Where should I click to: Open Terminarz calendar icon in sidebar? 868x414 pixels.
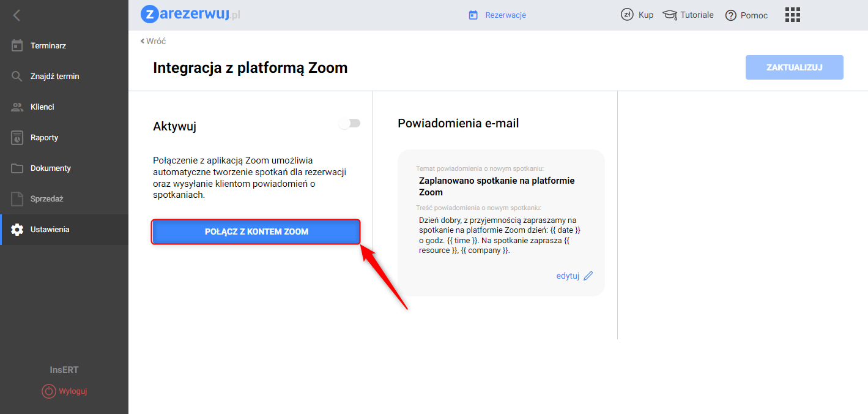(17, 46)
